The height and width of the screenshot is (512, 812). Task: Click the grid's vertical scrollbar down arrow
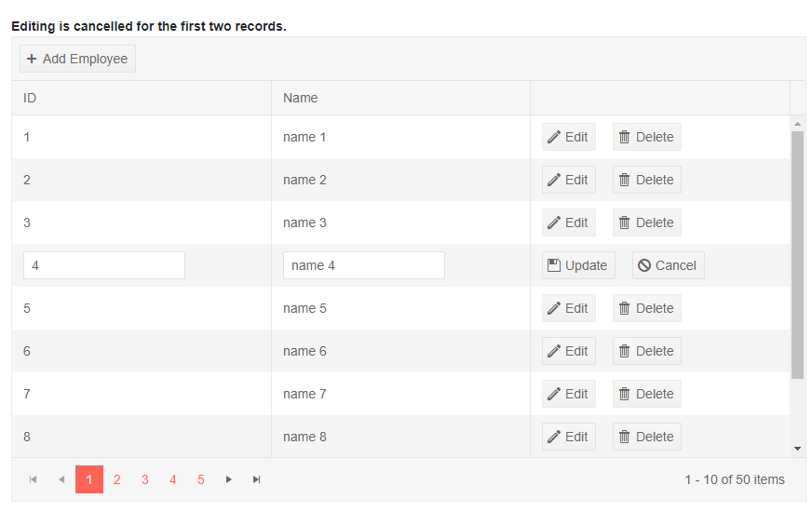[797, 449]
